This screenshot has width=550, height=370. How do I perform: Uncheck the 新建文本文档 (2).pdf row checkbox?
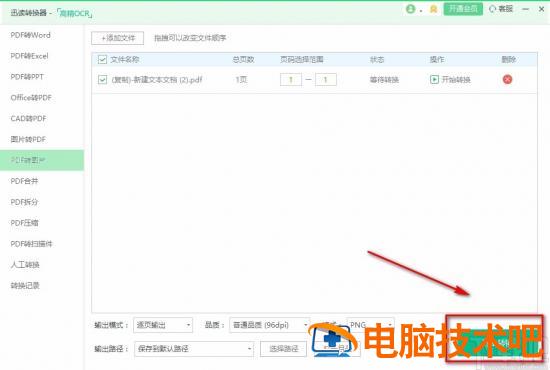[x=102, y=80]
